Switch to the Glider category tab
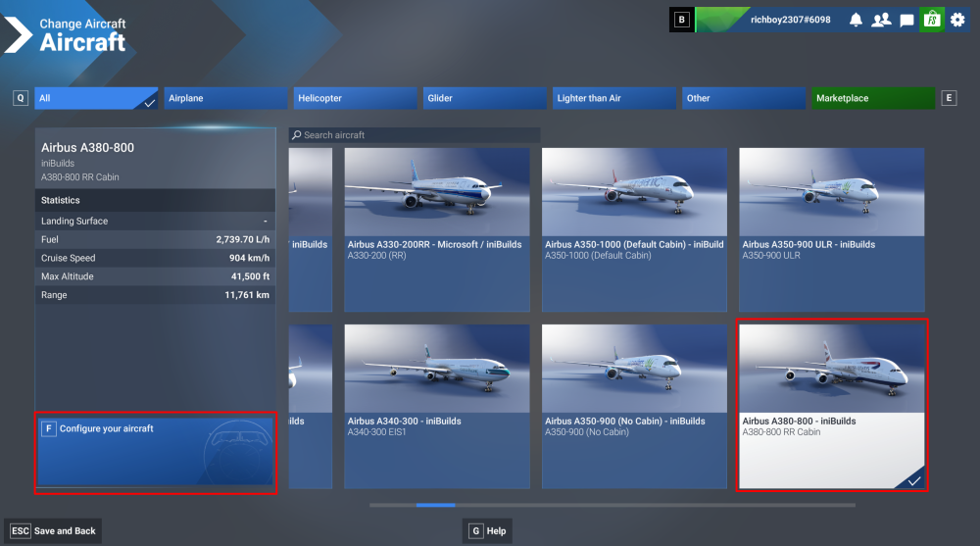Viewport: 980px width, 546px height. pyautogui.click(x=484, y=98)
